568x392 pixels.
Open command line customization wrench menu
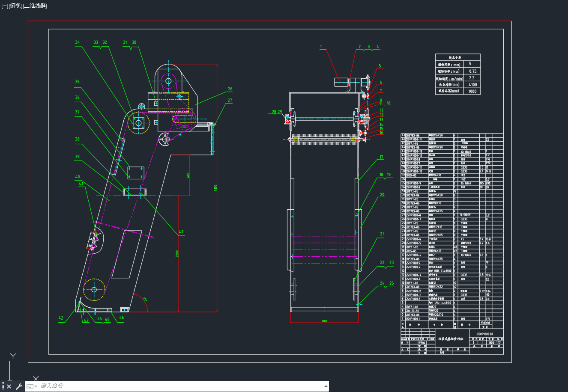click(x=19, y=386)
